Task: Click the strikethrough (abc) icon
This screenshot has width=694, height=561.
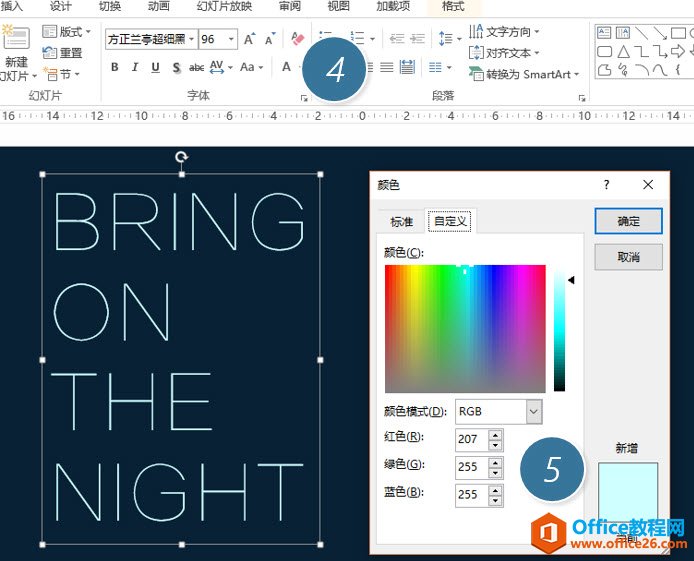Action: 196,68
